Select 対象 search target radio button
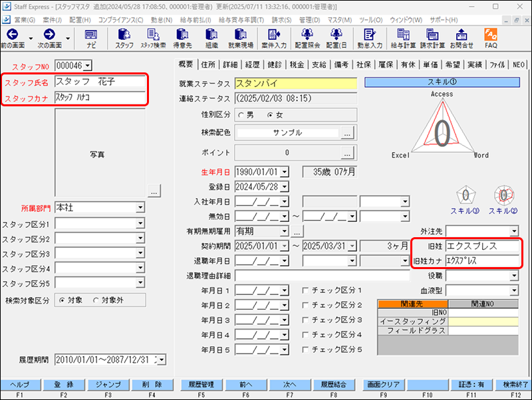Viewport: 532px width, 400px height. pos(62,300)
